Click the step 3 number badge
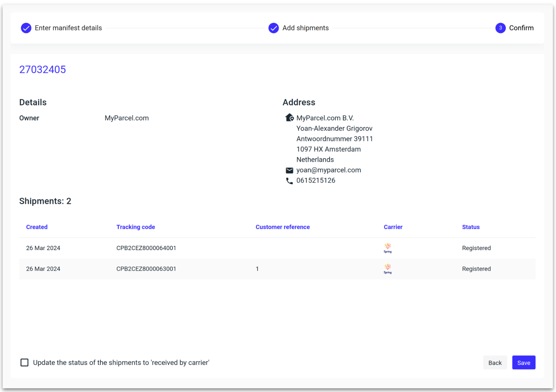This screenshot has width=556, height=392. tap(500, 28)
